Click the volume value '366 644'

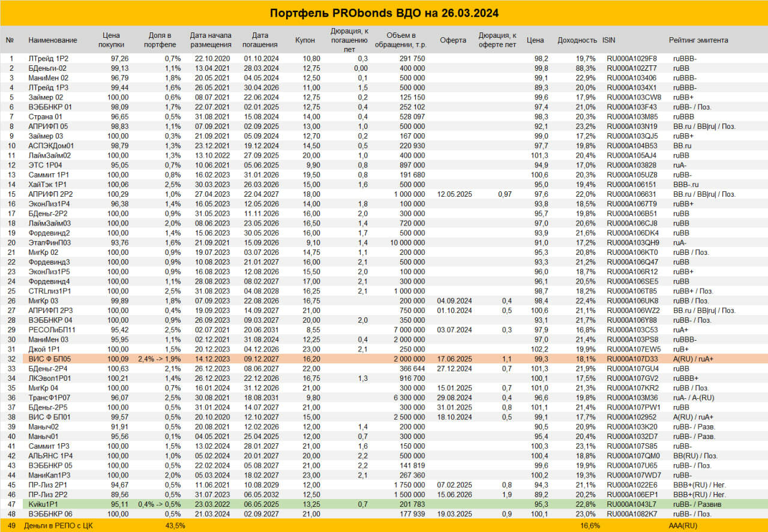click(412, 368)
